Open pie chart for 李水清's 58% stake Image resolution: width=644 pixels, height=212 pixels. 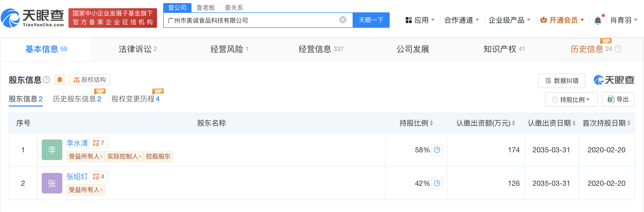pos(437,150)
